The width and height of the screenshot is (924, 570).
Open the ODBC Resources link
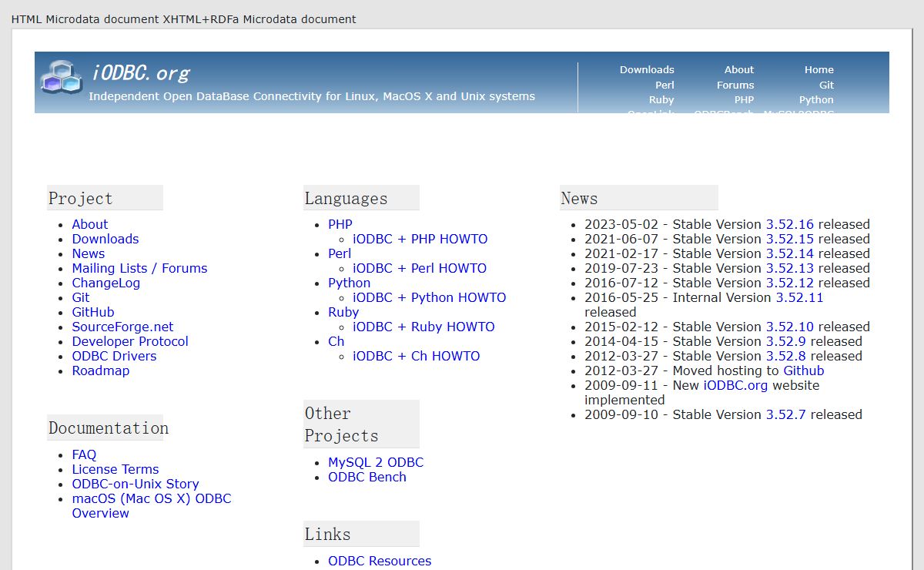379,561
